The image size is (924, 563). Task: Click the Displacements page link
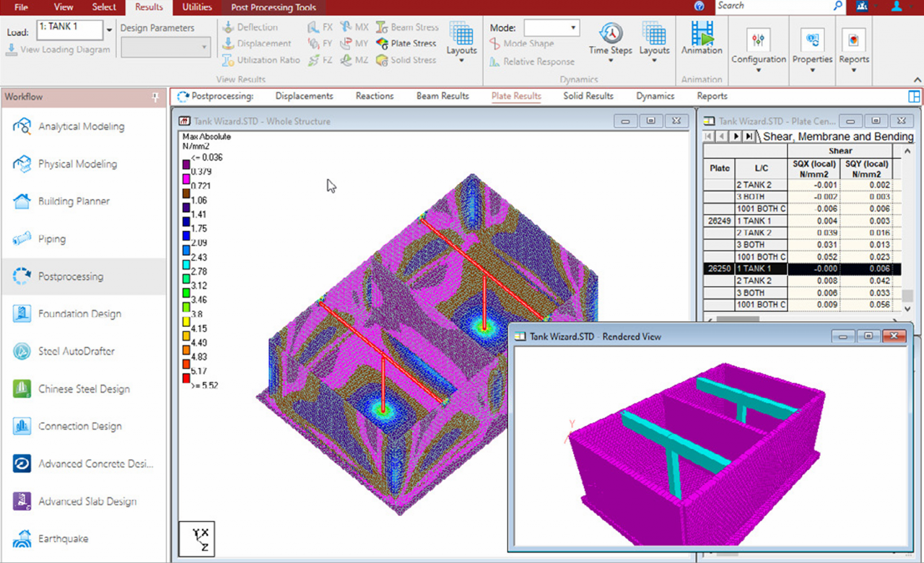pyautogui.click(x=304, y=96)
